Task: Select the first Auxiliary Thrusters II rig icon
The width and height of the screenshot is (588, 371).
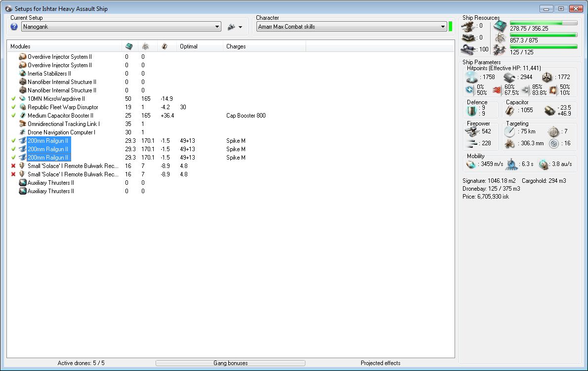Action: point(23,182)
